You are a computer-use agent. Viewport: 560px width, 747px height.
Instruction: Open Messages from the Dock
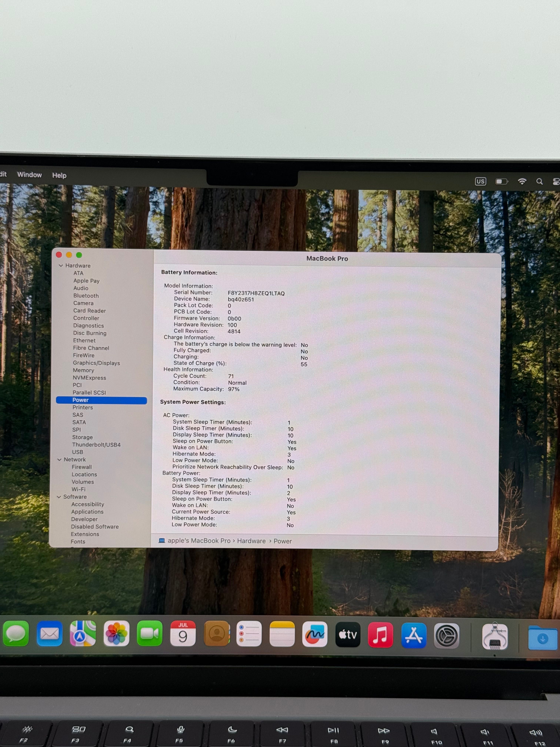pyautogui.click(x=16, y=634)
